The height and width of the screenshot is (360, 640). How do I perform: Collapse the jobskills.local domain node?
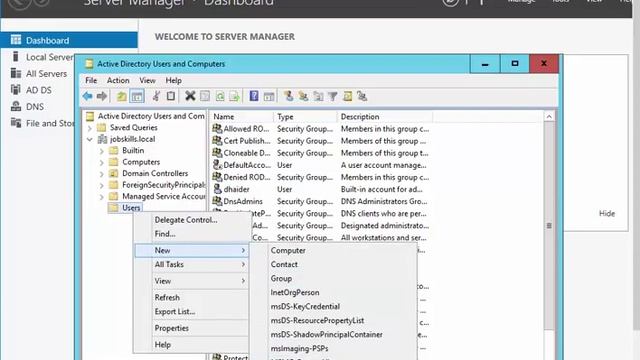(90, 139)
